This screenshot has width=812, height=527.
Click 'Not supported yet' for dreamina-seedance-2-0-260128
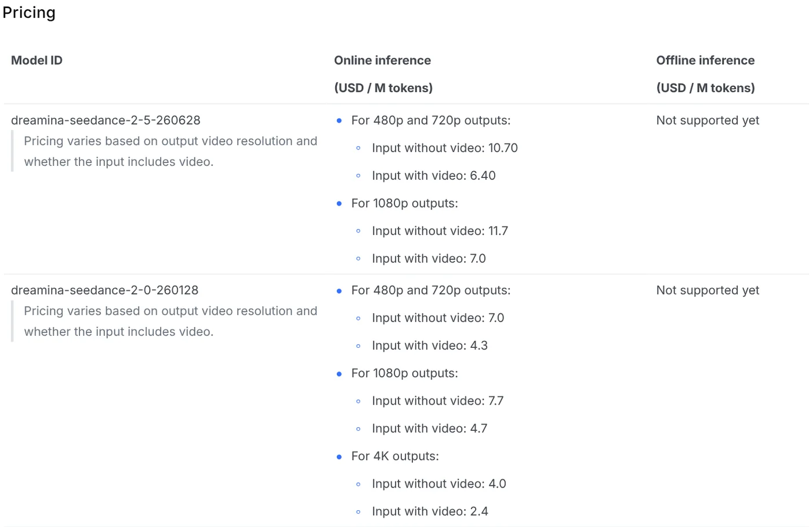[708, 290]
